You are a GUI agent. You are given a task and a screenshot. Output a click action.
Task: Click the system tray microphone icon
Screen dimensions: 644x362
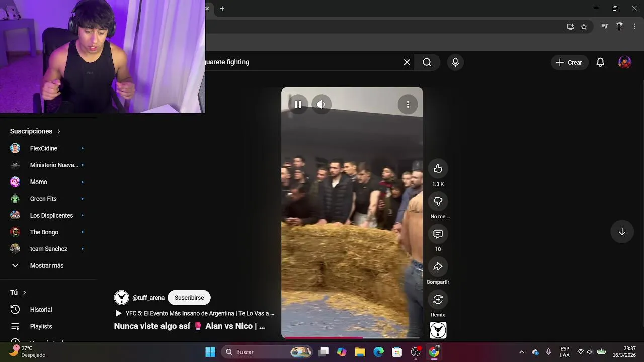(548, 352)
